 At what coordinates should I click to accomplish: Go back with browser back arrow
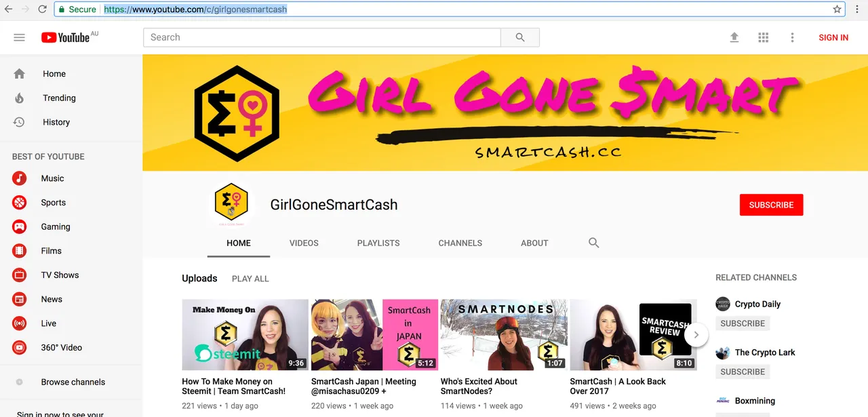click(x=9, y=9)
